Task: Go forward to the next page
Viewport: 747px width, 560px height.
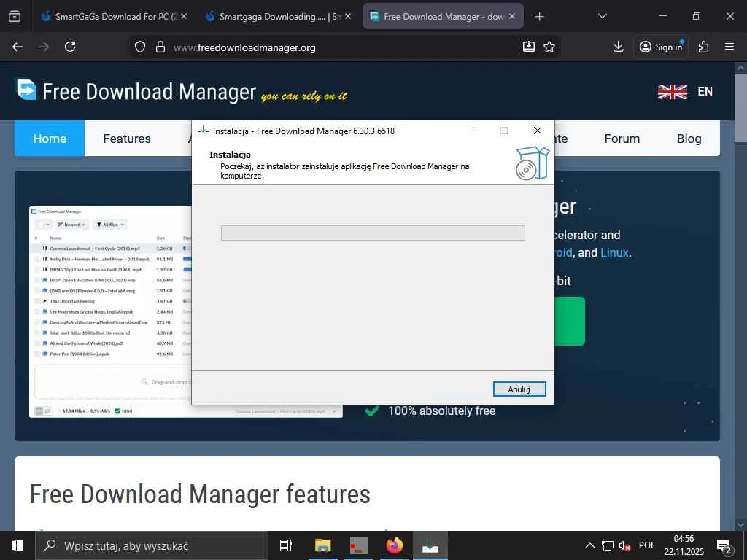Action: [44, 47]
